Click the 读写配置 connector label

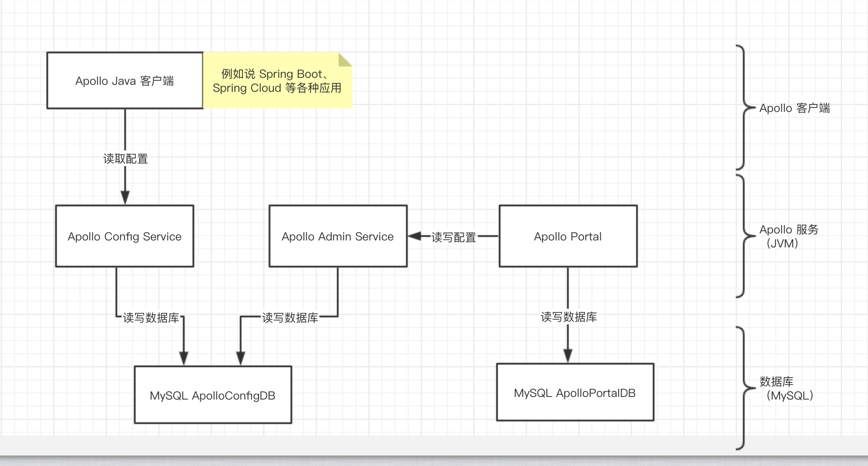[x=454, y=237]
